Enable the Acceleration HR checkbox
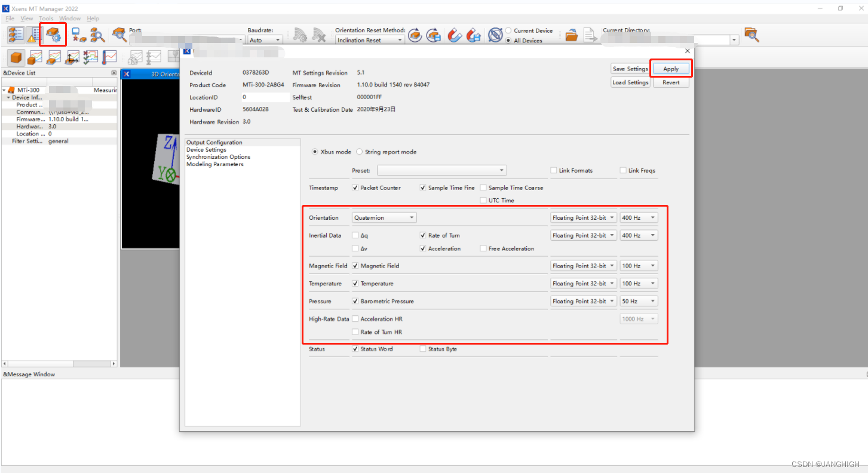This screenshot has width=868, height=473. 355,319
